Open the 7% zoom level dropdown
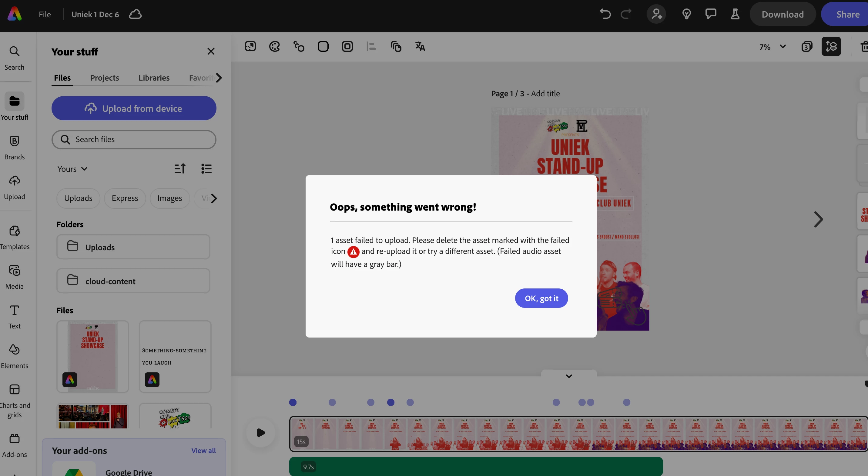The width and height of the screenshot is (868, 476). [772, 47]
